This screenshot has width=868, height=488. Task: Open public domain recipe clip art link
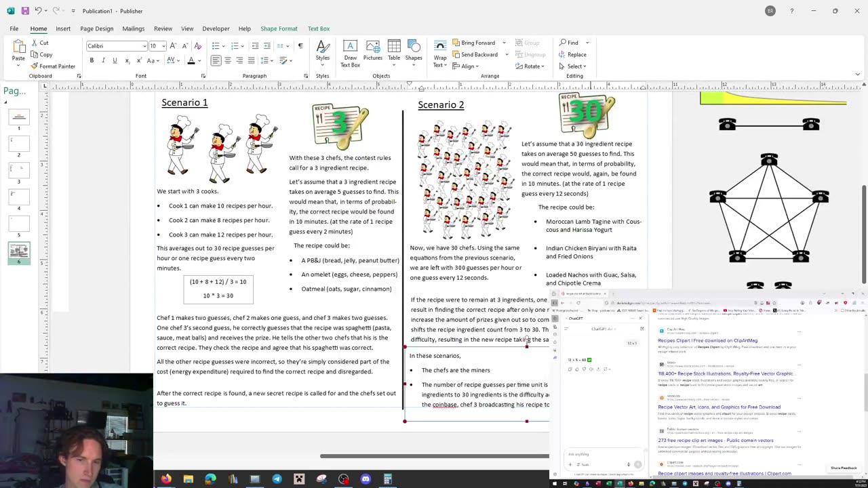715,441
